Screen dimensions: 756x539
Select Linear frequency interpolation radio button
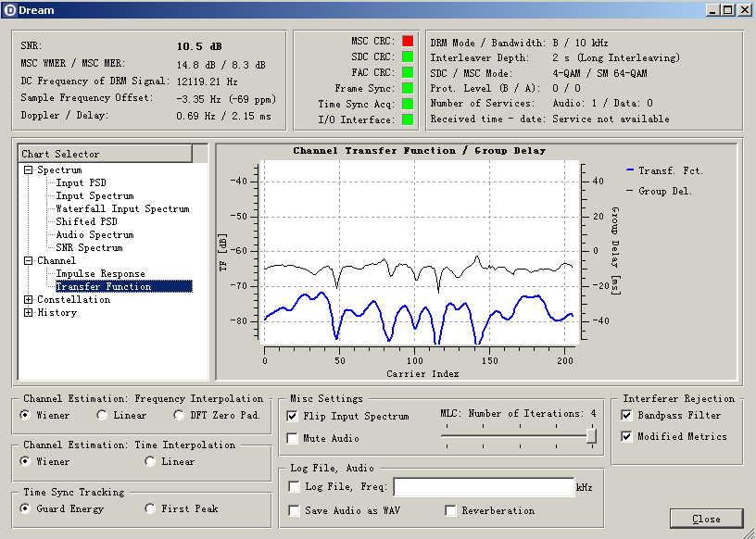click(x=102, y=416)
